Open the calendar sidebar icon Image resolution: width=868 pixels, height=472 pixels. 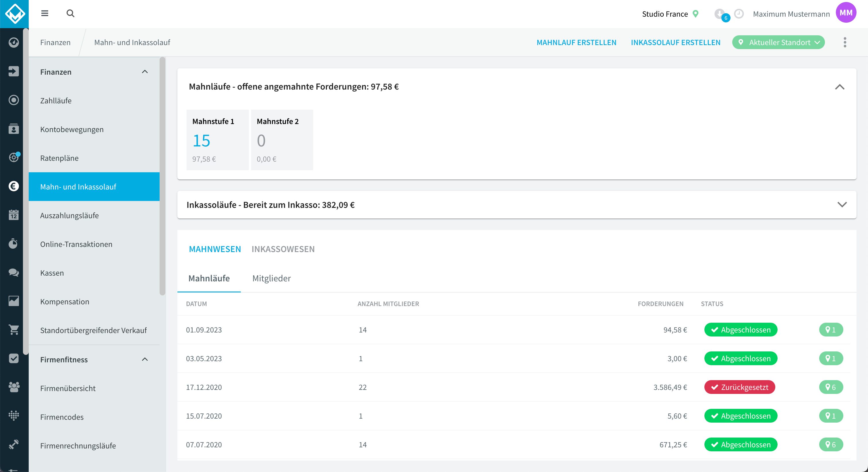(14, 215)
